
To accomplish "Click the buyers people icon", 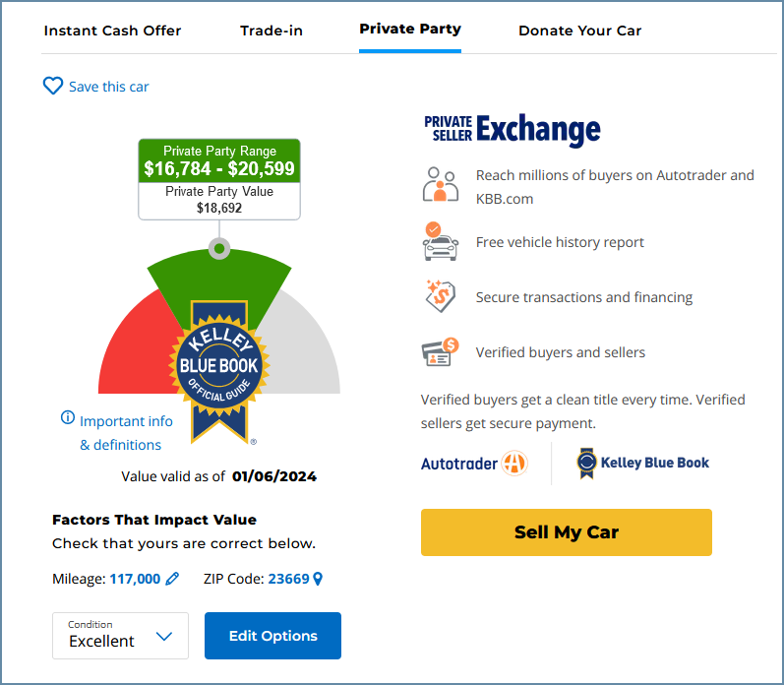I will coord(440,185).
